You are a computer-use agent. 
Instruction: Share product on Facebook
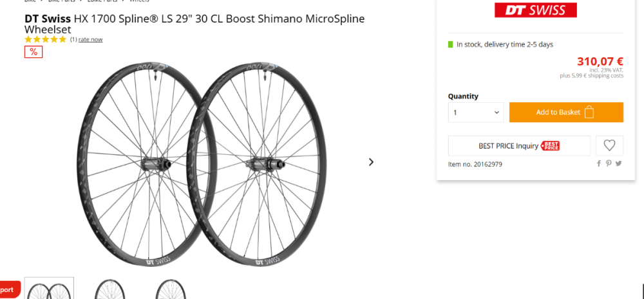click(x=599, y=164)
